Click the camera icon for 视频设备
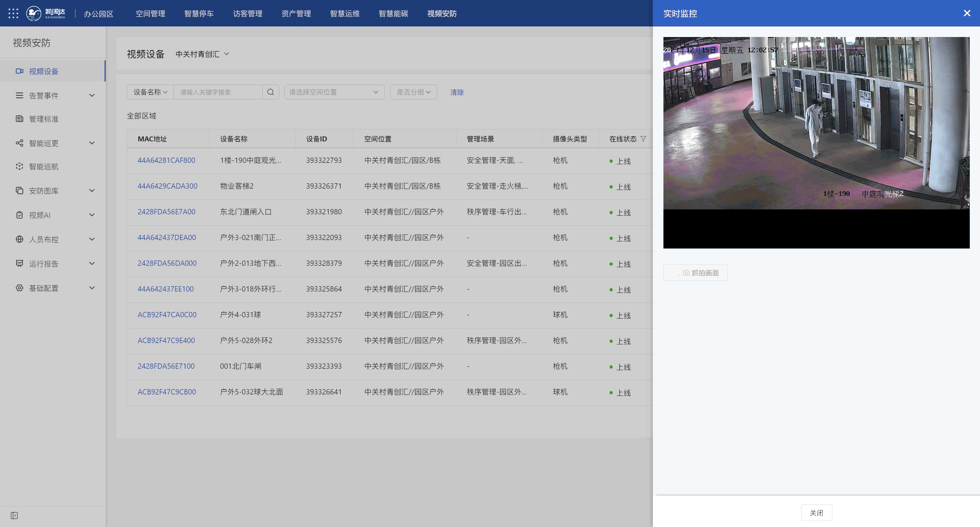The height and width of the screenshot is (527, 980). click(x=19, y=71)
